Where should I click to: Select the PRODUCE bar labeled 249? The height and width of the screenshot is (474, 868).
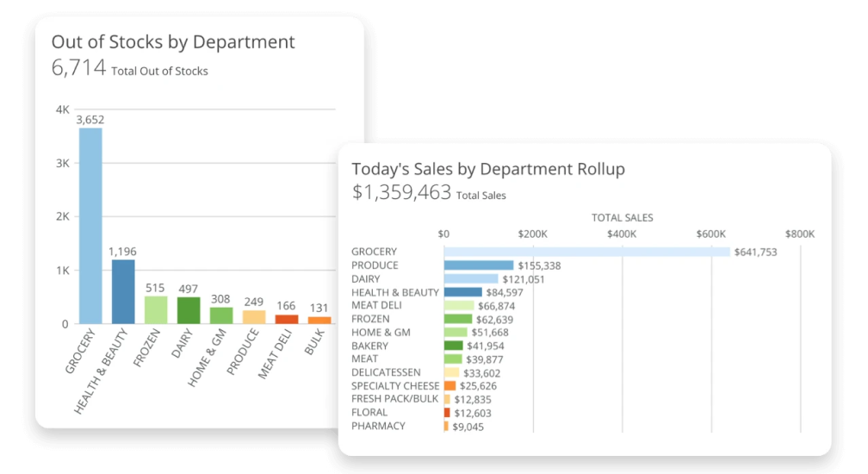[253, 317]
